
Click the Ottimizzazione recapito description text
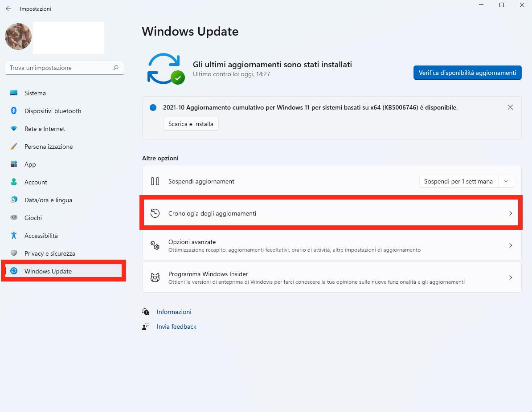[x=294, y=250]
